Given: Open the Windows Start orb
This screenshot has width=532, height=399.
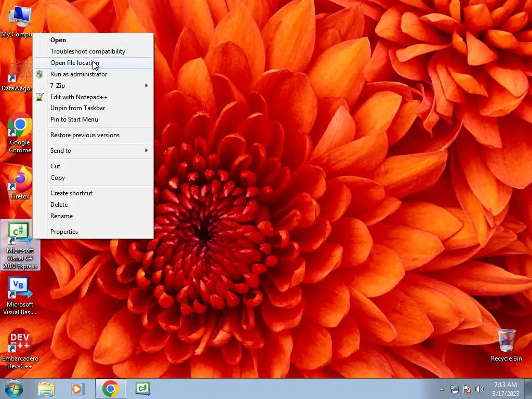Looking at the screenshot, I should point(14,389).
